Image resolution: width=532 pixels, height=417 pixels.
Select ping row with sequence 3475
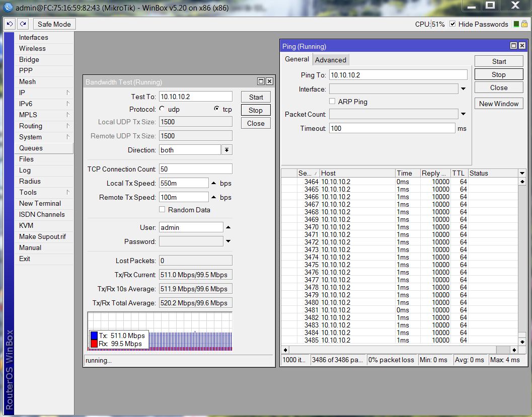pyautogui.click(x=400, y=265)
